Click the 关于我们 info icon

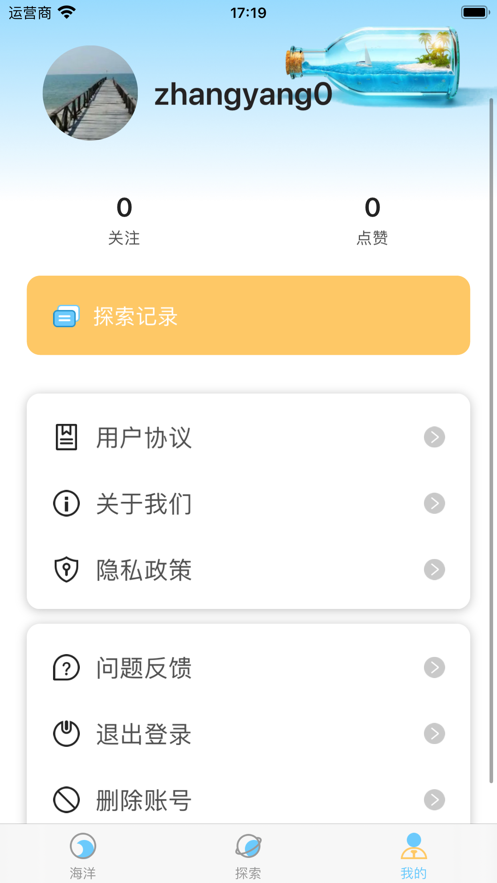pos(66,503)
